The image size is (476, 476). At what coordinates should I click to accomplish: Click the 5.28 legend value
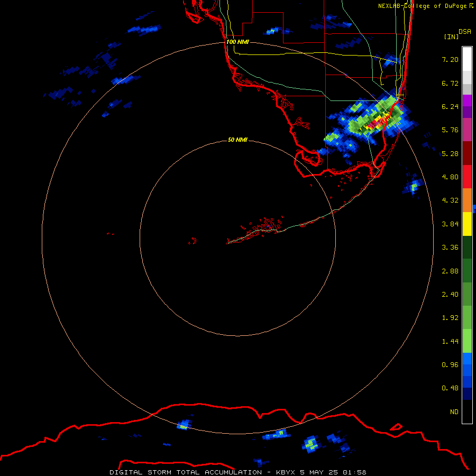pyautogui.click(x=450, y=153)
